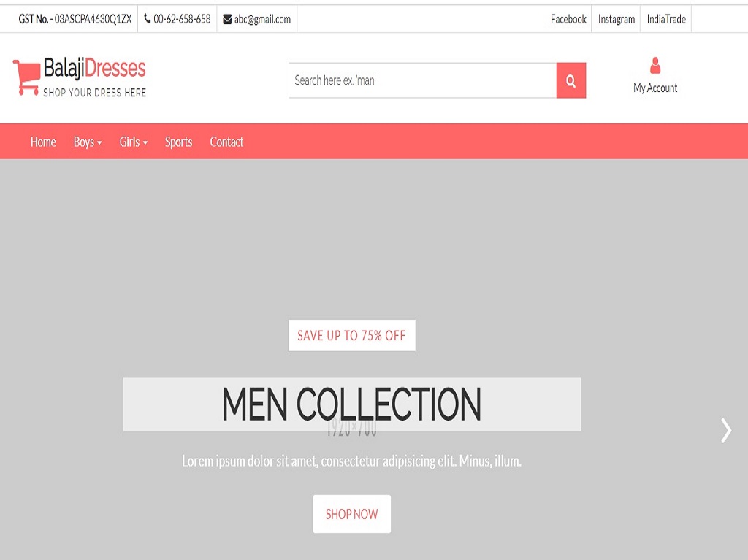Focus the 'Search here' input field
The image size is (748, 560).
[422, 80]
